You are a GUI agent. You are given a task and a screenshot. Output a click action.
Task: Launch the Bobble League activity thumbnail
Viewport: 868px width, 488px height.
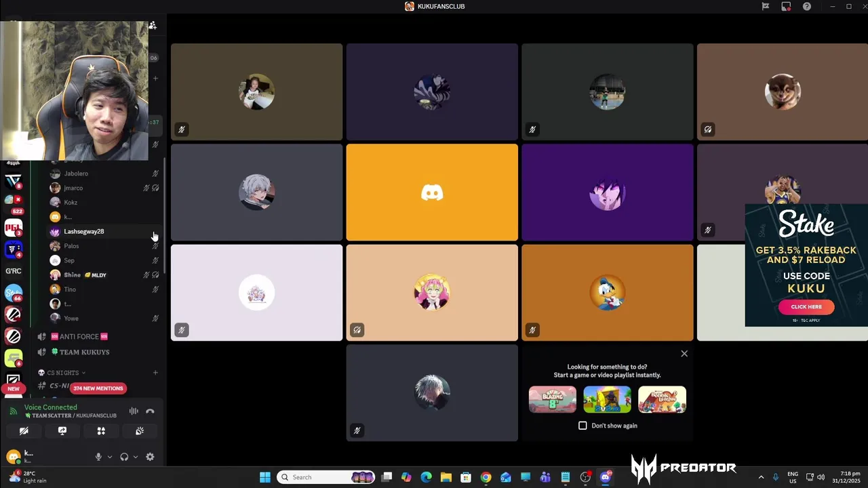click(x=662, y=400)
